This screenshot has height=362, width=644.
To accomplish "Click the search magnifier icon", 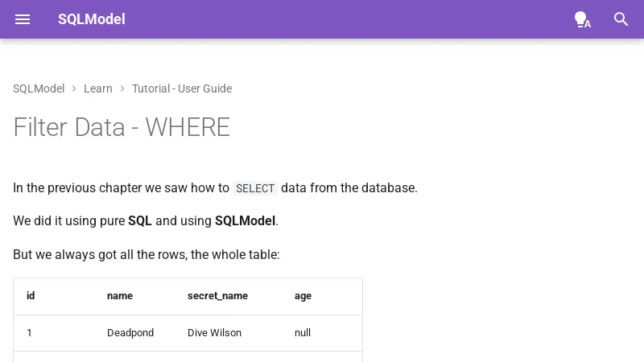I will click(x=621, y=19).
